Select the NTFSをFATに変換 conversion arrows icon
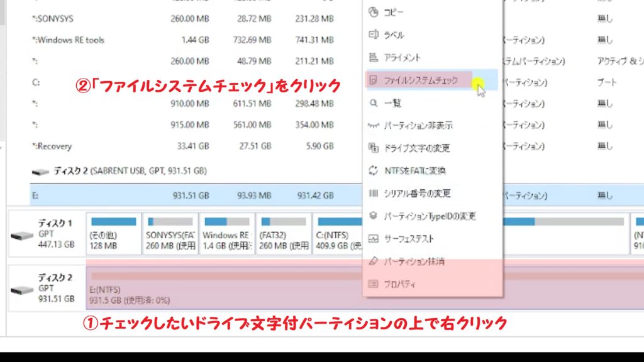Screen dimensions: 644x362 point(372,170)
